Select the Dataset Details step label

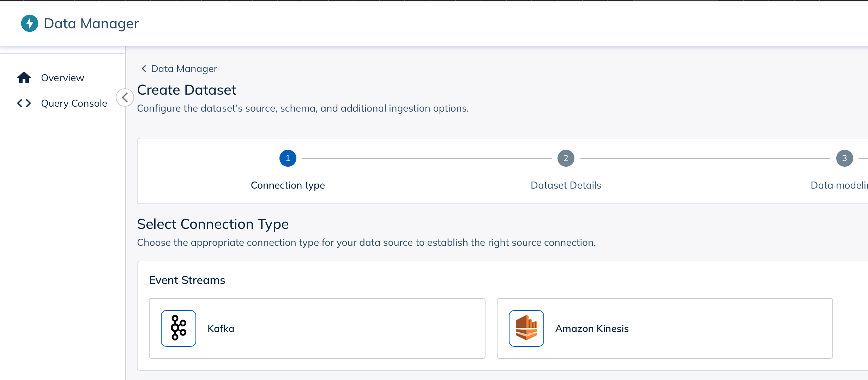(566, 185)
